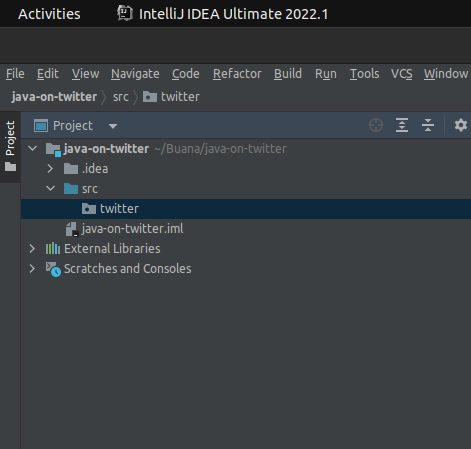471x449 pixels.
Task: Expand External Libraries node
Action: [x=32, y=249]
